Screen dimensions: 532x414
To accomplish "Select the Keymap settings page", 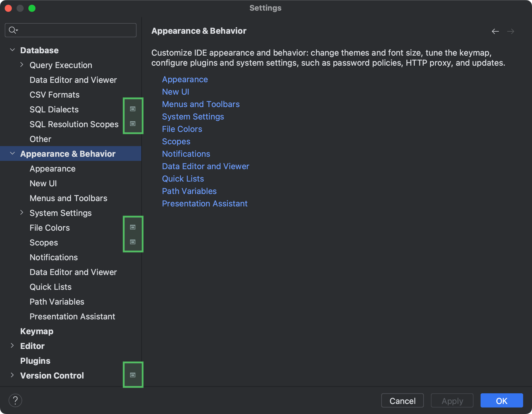I will (37, 331).
